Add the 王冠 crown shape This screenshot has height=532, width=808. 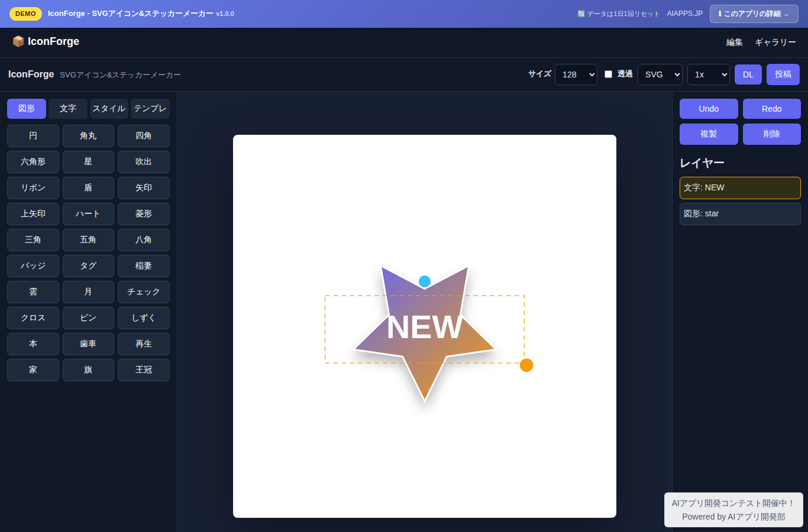pos(144,370)
